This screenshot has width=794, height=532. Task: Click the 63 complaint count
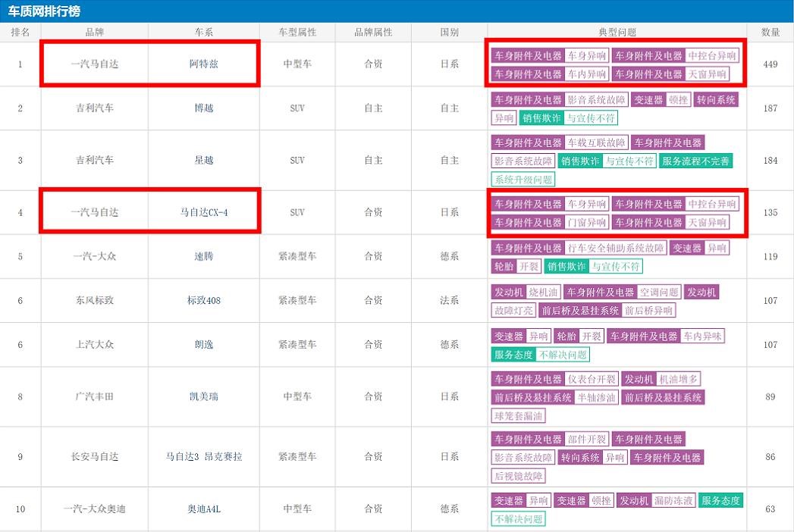[770, 509]
